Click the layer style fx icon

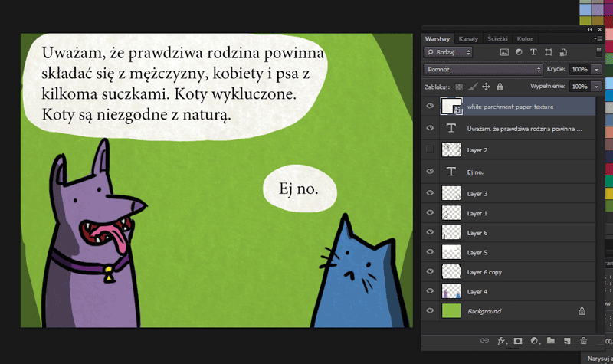(x=503, y=339)
